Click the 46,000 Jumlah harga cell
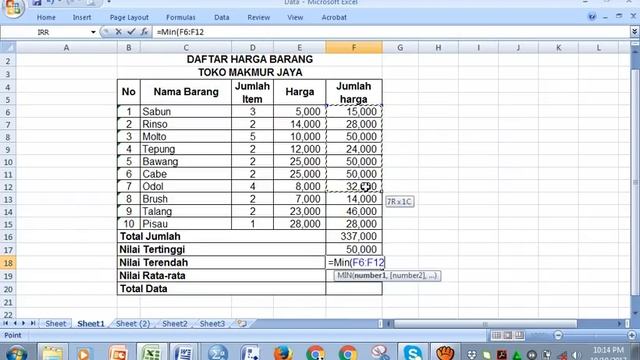The width and height of the screenshot is (640, 360). (x=354, y=211)
